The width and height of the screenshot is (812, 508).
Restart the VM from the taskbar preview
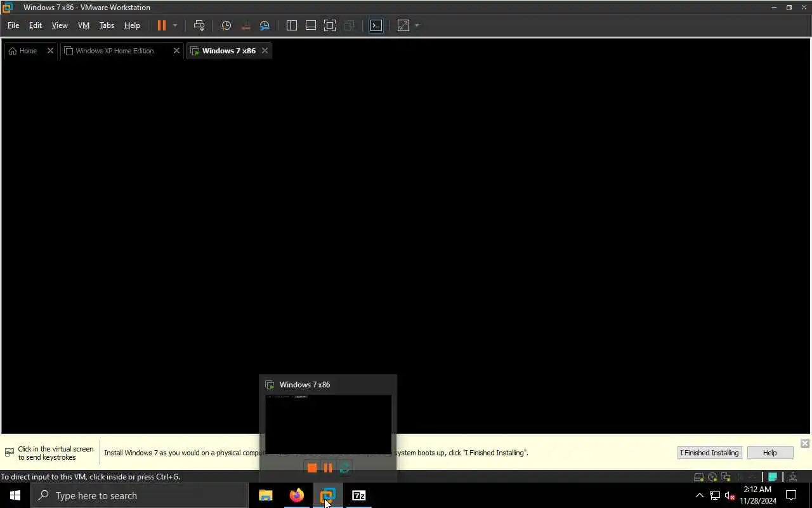(x=344, y=468)
